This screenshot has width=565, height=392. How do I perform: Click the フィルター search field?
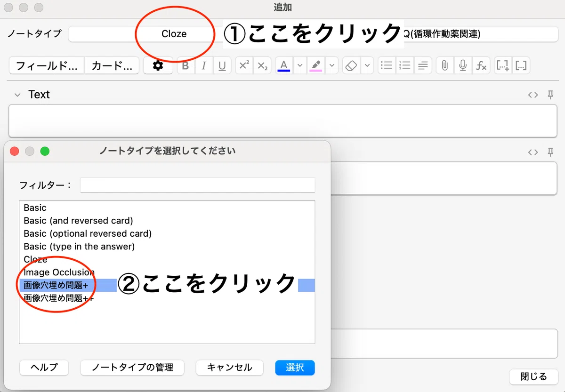pyautogui.click(x=198, y=185)
